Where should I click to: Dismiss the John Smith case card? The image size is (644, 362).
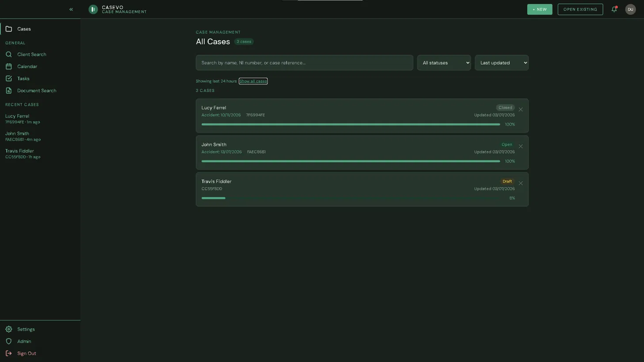point(521,146)
